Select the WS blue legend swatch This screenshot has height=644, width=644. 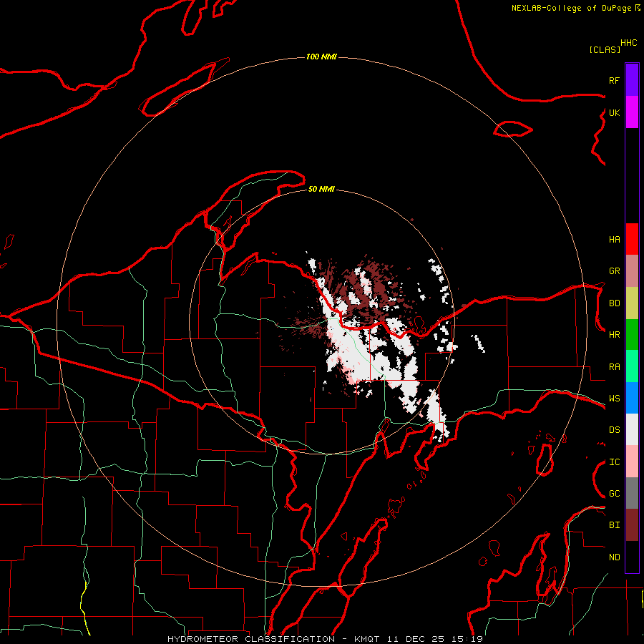pos(632,398)
